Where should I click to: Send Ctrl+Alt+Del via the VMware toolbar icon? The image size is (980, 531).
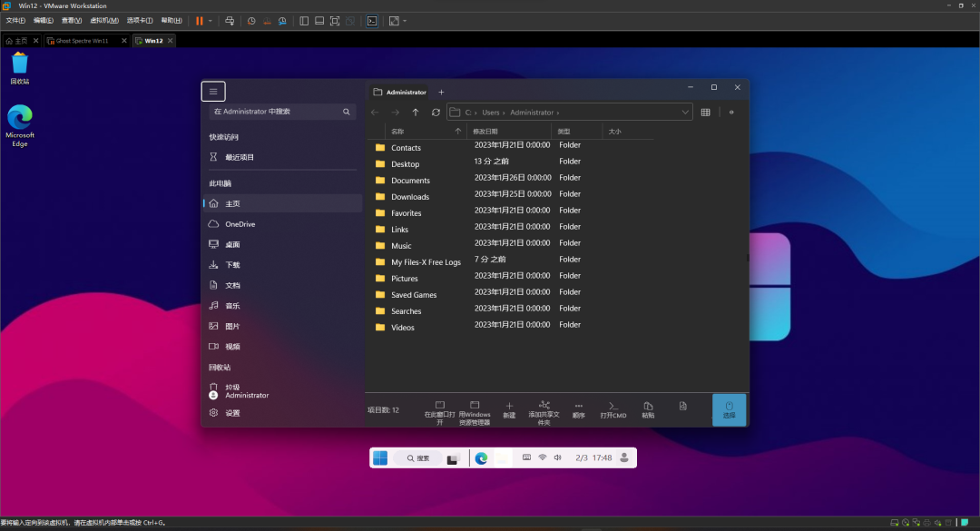[231, 20]
